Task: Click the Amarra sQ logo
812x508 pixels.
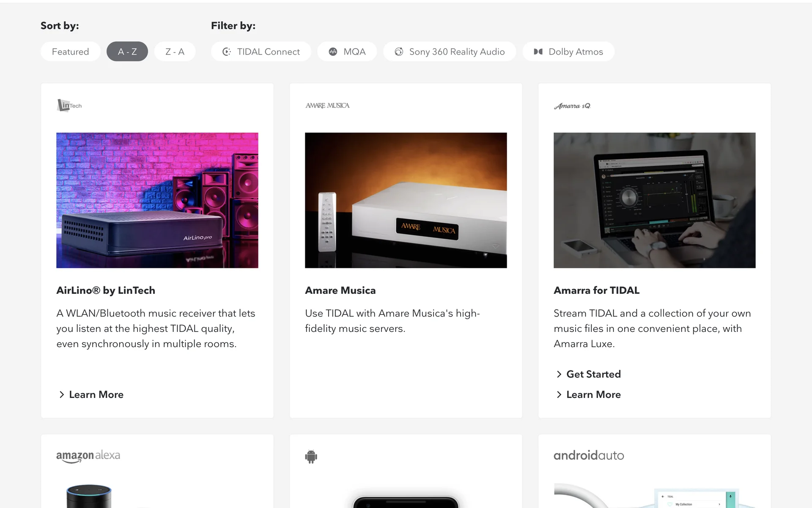Action: 572,106
